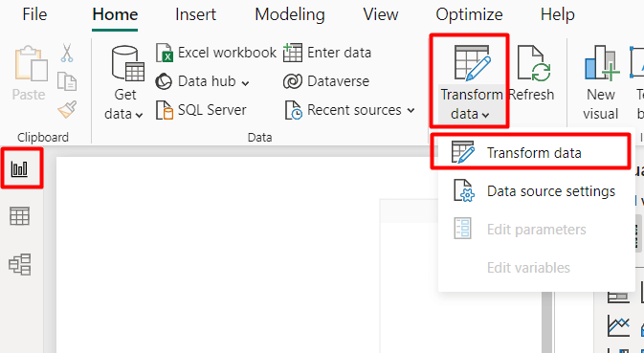
Task: Open the View ribbon tab
Action: [381, 14]
